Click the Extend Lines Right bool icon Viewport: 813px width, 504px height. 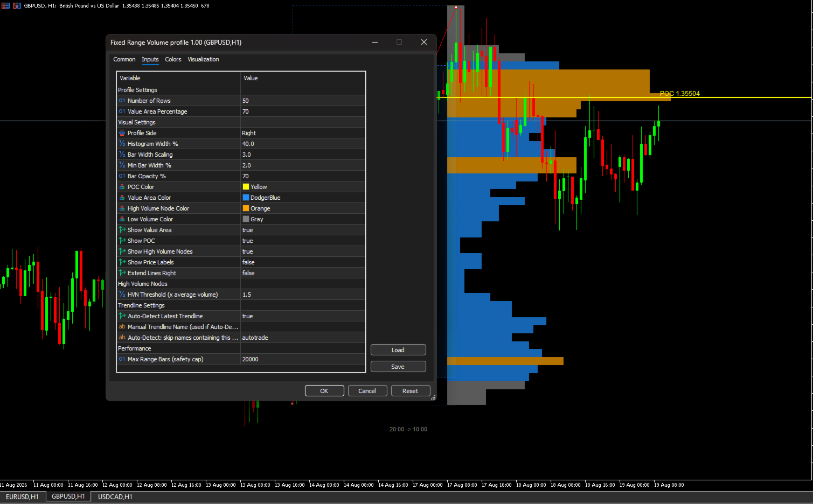122,273
